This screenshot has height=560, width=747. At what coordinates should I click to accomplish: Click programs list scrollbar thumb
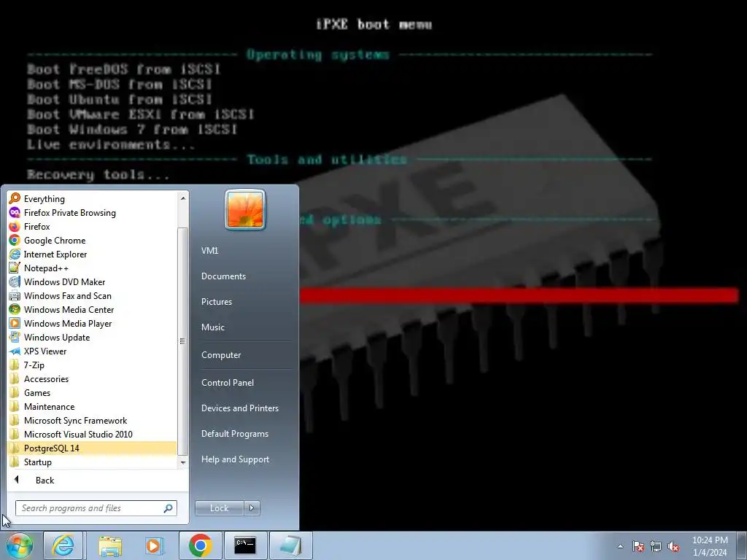(182, 341)
